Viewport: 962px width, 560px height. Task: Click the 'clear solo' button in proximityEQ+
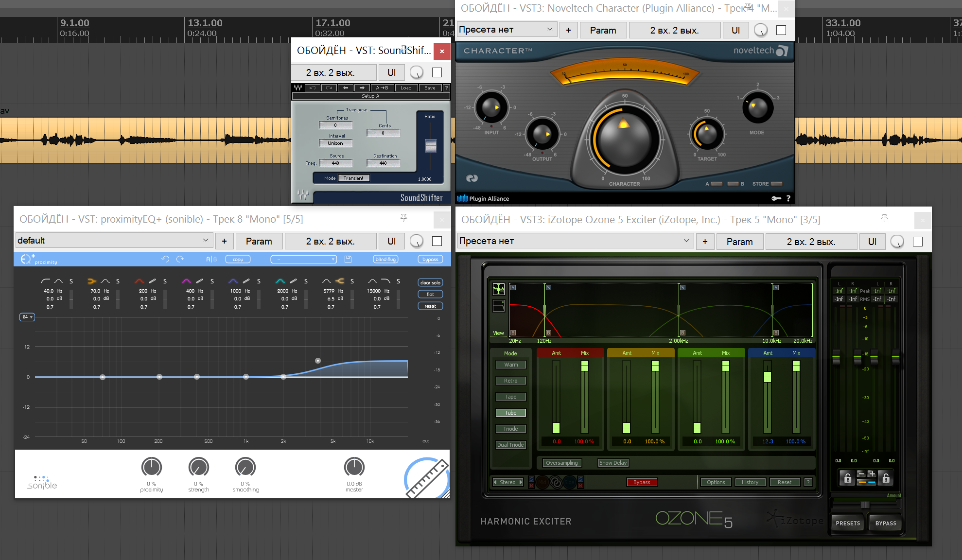[x=430, y=283]
